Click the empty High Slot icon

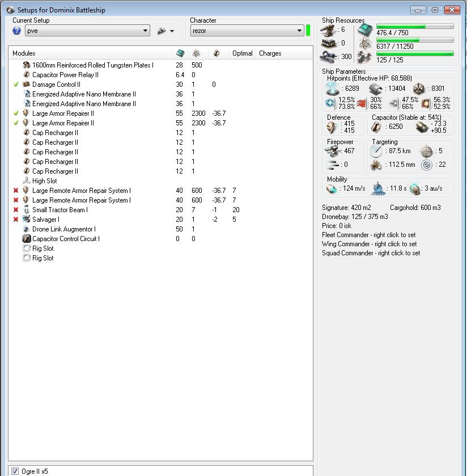(27, 180)
